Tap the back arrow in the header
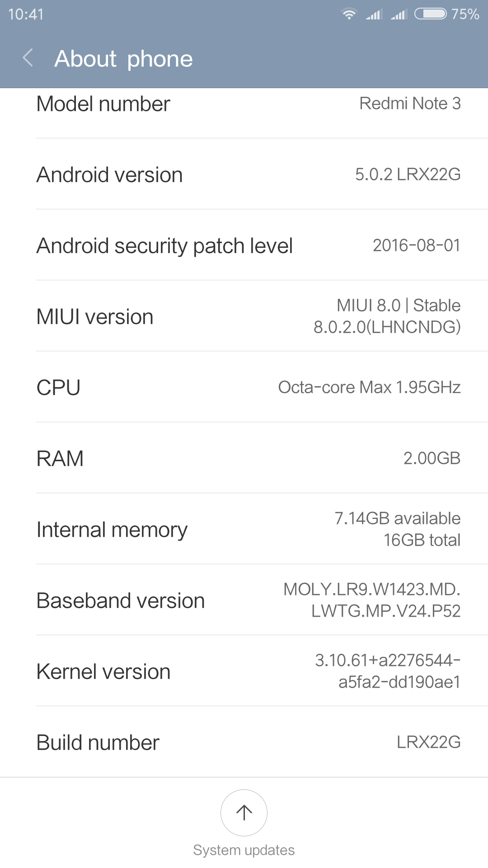 click(28, 58)
